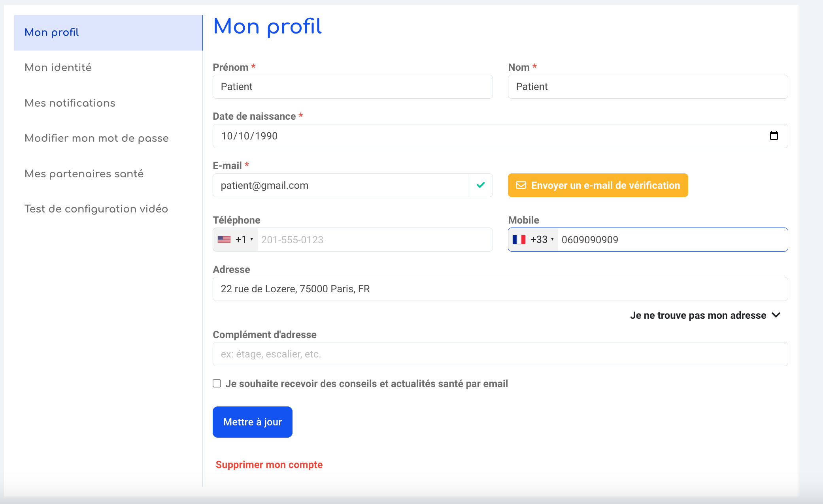Viewport: 823px width, 504px height.
Task: Click the 'Mettre à jour' button
Action: [252, 422]
